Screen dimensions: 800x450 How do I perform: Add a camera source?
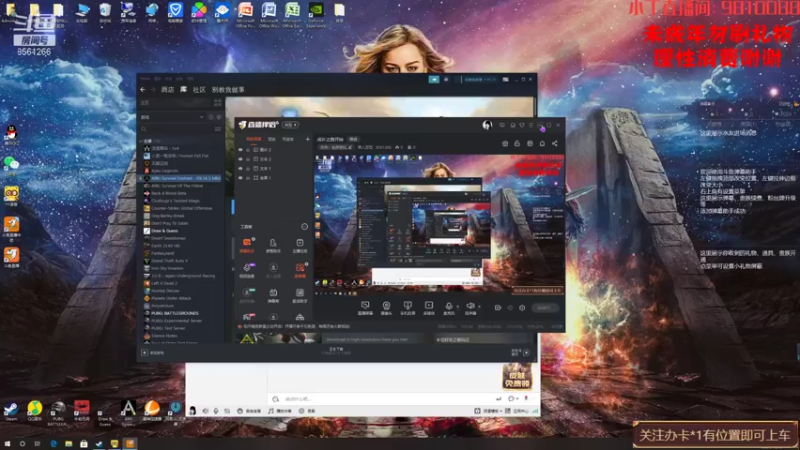tap(386, 308)
